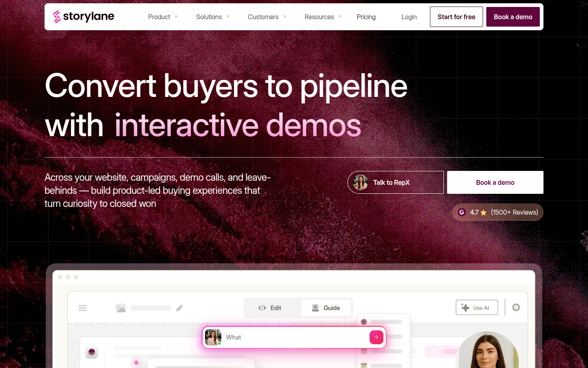Open the settings gear in the demo mockup

[516, 307]
